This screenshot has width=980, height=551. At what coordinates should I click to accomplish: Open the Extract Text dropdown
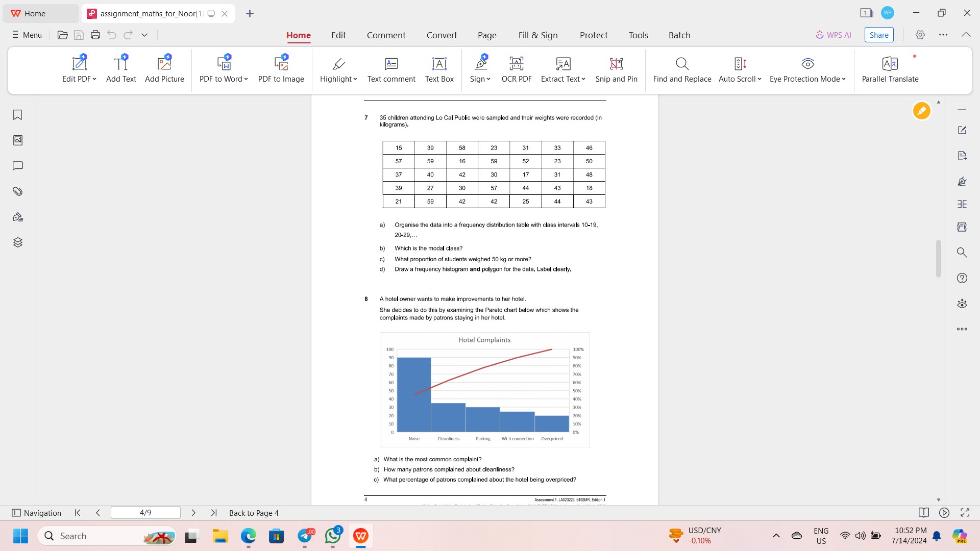coord(583,79)
